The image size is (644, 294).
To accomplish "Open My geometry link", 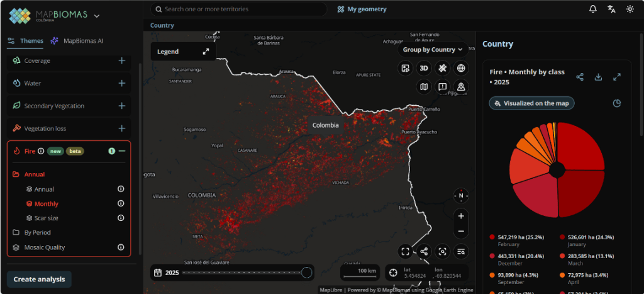I will (362, 9).
